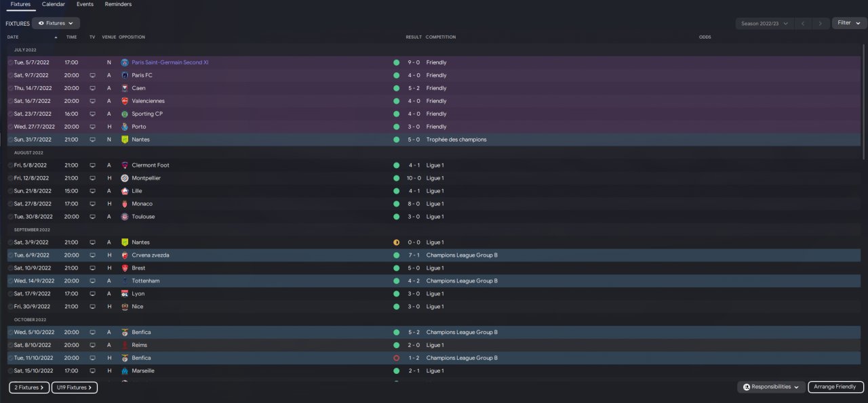
Task: Expand the Filter dropdown
Action: tap(849, 23)
